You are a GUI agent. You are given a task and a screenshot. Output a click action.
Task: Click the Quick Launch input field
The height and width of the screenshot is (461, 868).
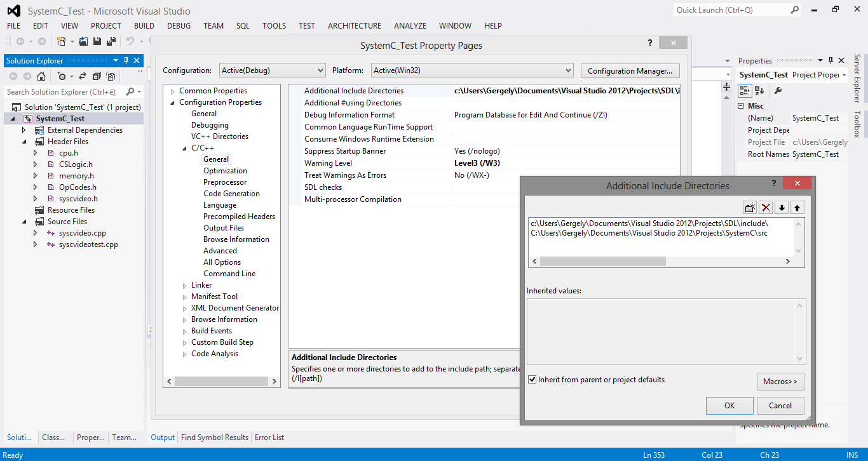click(x=732, y=10)
